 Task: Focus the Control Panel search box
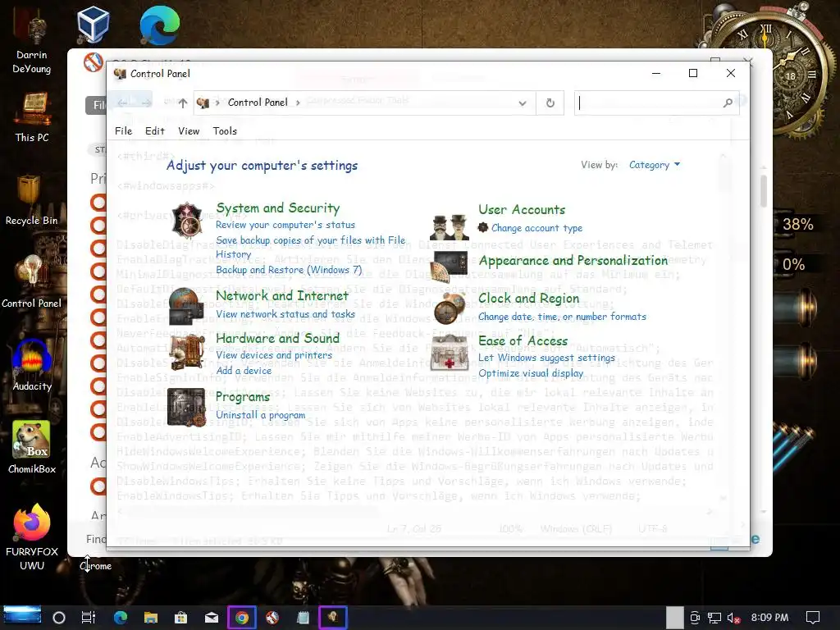(x=657, y=103)
